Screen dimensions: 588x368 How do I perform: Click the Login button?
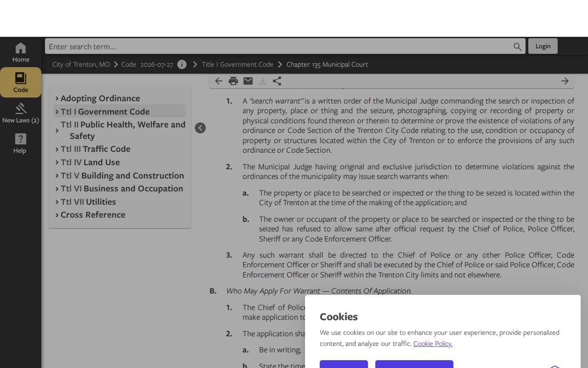point(543,46)
